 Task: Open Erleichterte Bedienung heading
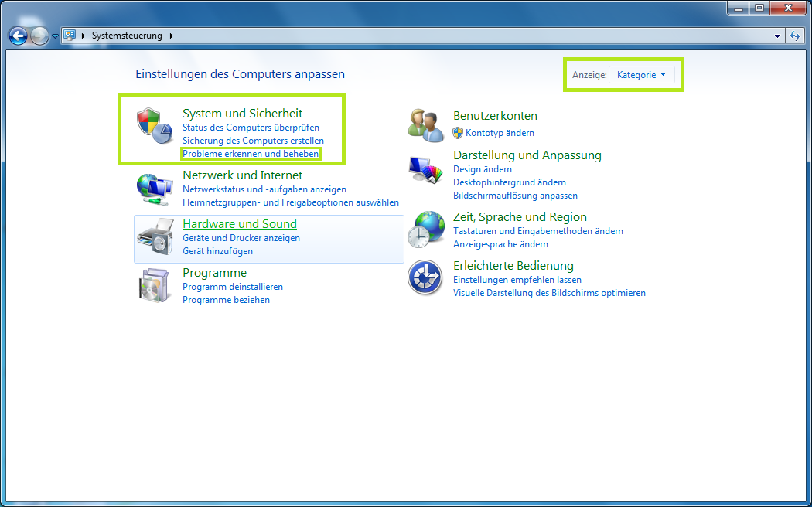pos(513,266)
